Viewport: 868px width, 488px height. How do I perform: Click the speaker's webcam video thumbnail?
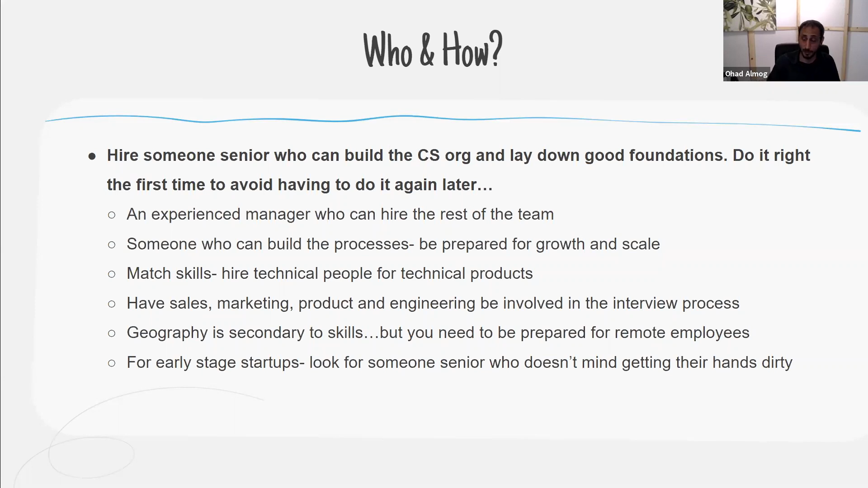point(795,41)
